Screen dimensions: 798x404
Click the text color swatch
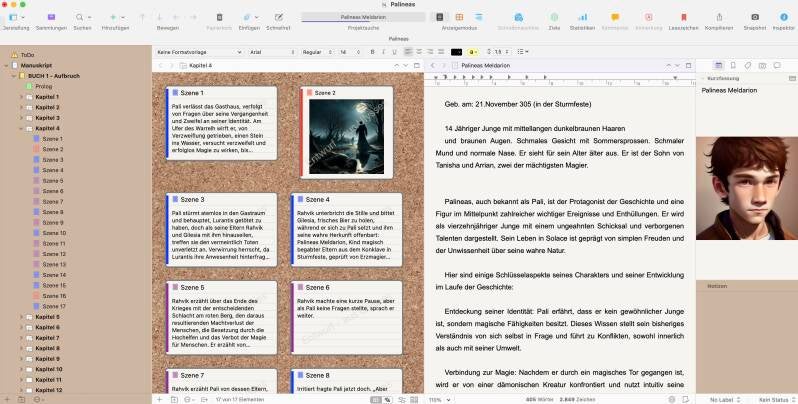[457, 51]
